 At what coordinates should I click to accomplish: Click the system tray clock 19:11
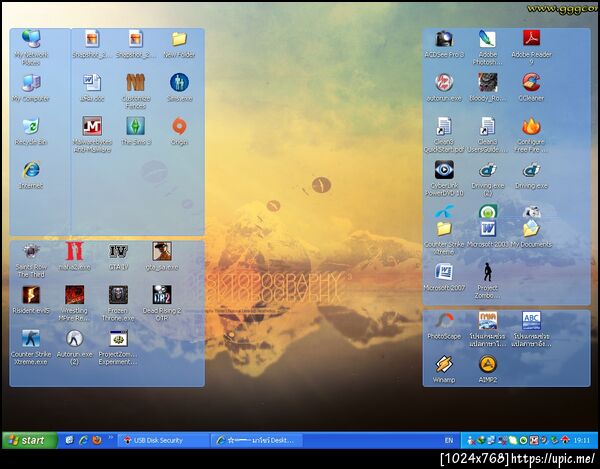[x=582, y=441]
